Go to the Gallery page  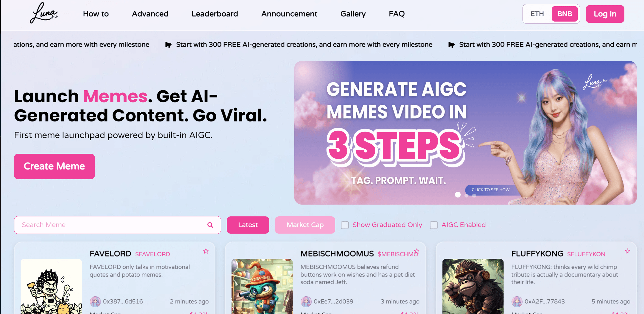click(353, 14)
